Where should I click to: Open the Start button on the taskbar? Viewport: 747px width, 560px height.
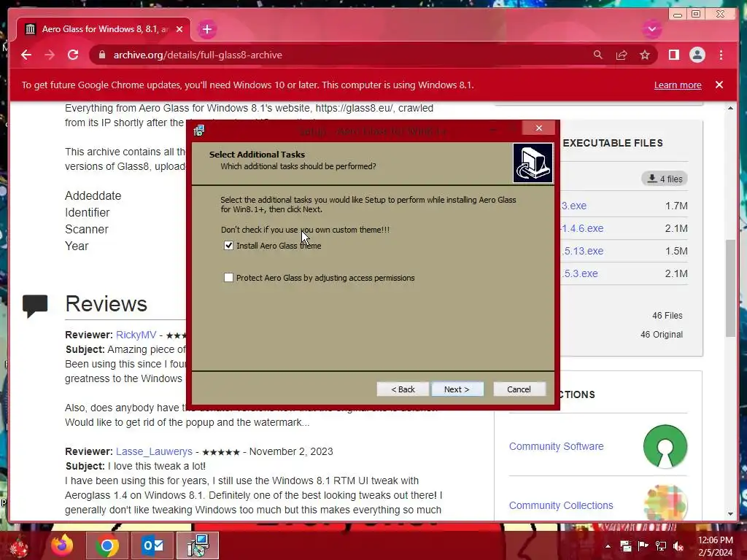[19, 545]
